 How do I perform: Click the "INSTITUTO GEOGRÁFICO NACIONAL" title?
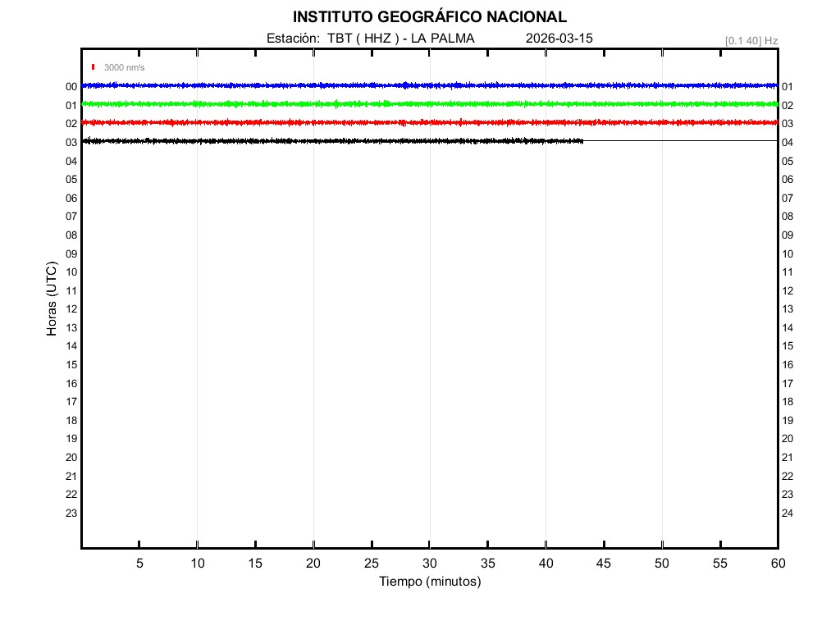point(429,17)
